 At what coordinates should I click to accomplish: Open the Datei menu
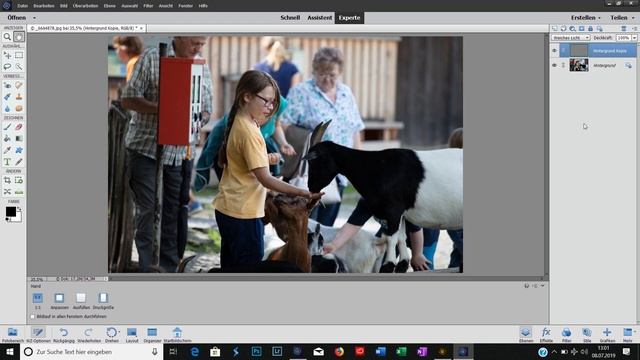coord(22,6)
